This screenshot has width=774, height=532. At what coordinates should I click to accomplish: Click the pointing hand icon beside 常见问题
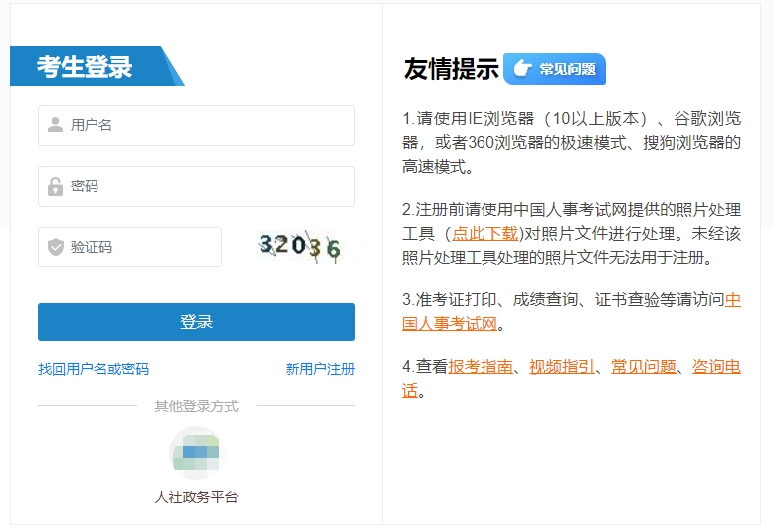pos(521,69)
